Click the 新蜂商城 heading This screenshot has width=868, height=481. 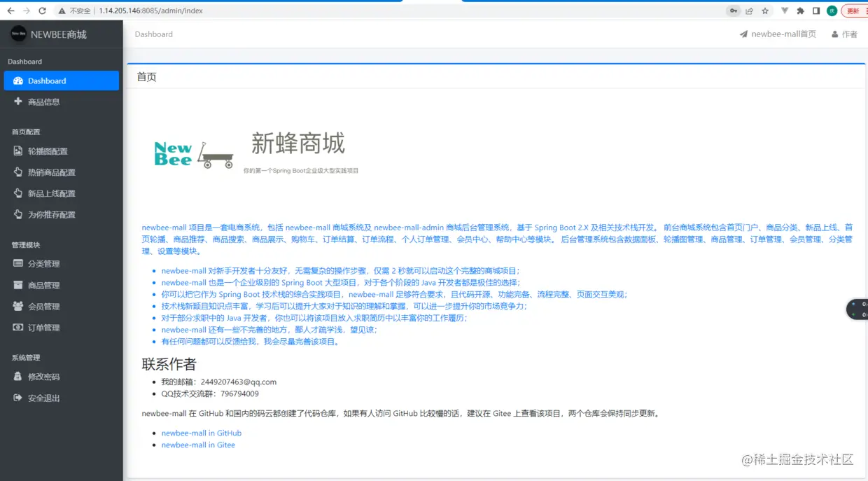(x=298, y=144)
